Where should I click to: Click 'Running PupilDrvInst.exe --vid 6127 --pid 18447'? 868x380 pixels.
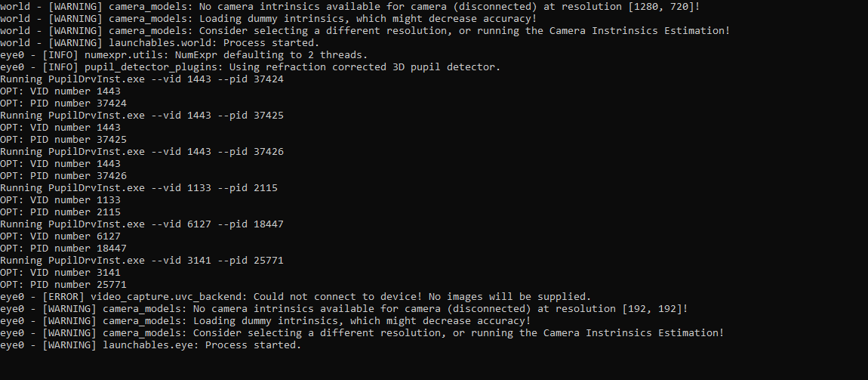click(142, 224)
